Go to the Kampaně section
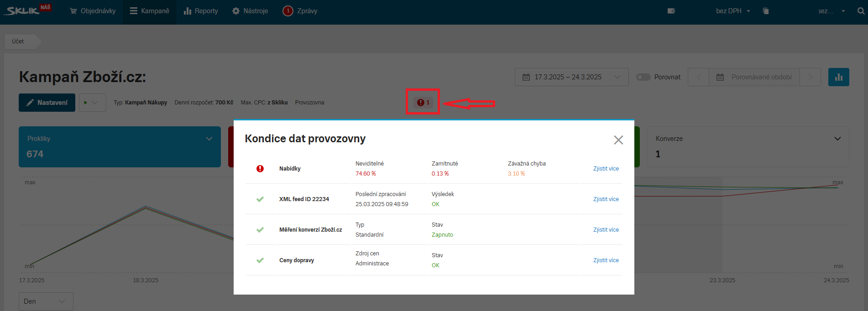The width and height of the screenshot is (868, 311). coord(149,11)
